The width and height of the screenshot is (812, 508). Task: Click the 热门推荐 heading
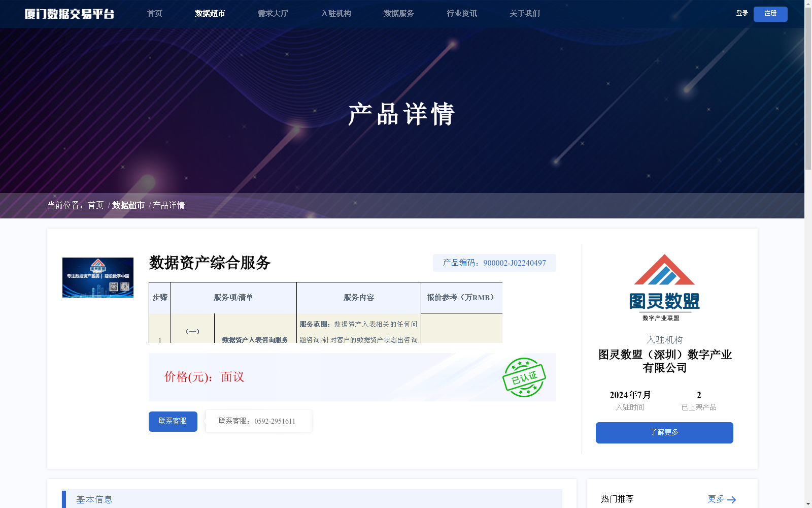coord(617,499)
